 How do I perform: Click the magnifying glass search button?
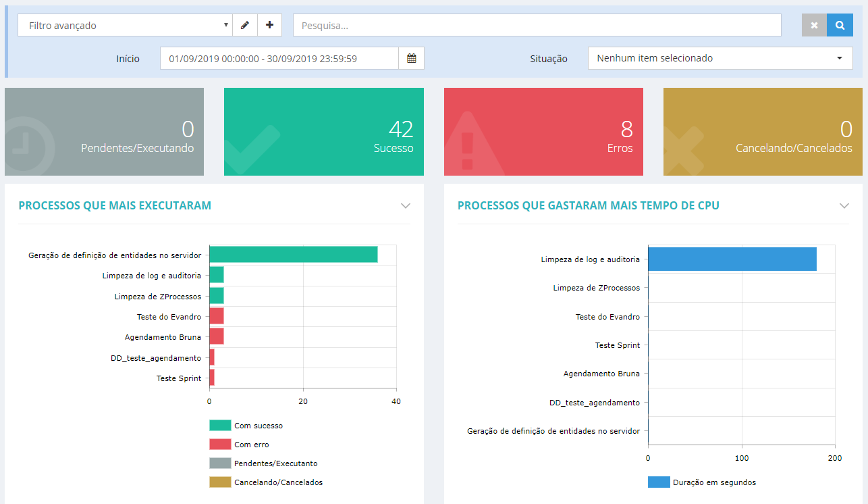tap(840, 25)
